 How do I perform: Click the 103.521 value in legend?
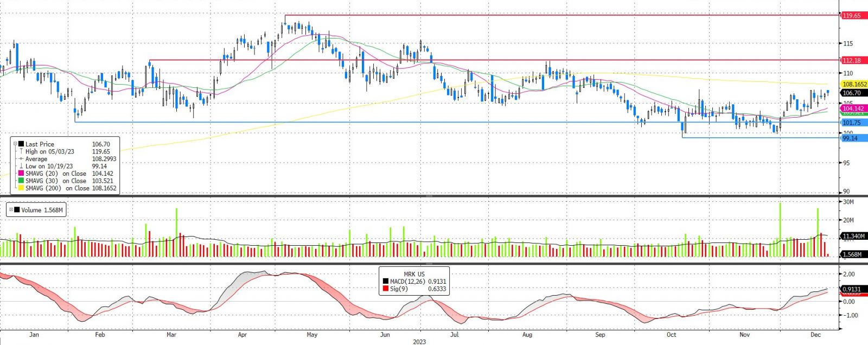pyautogui.click(x=103, y=181)
